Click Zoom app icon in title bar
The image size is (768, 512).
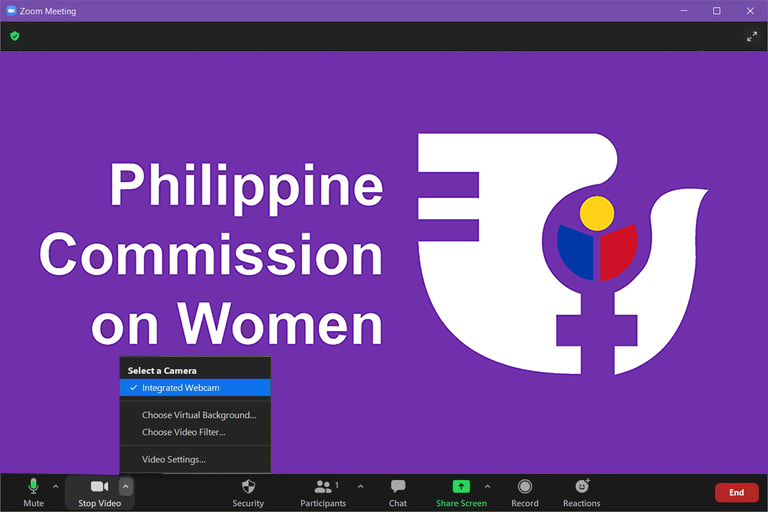click(x=11, y=11)
